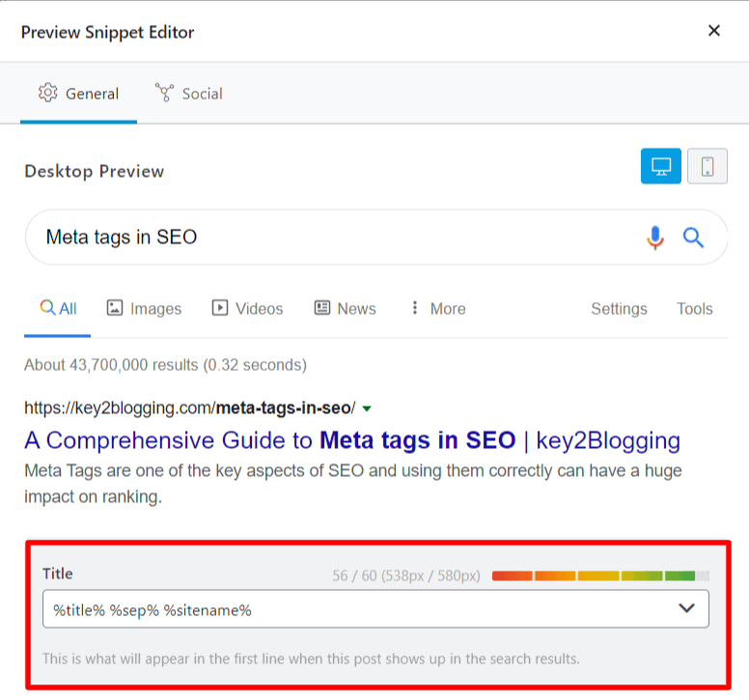Close the Preview Snippet Editor dialog
749x700 pixels.
[713, 31]
